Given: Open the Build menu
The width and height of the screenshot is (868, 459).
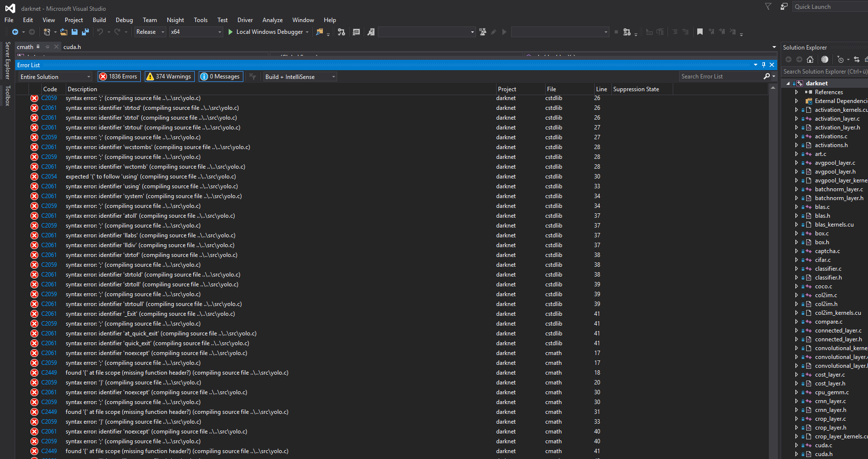Looking at the screenshot, I should click(99, 20).
